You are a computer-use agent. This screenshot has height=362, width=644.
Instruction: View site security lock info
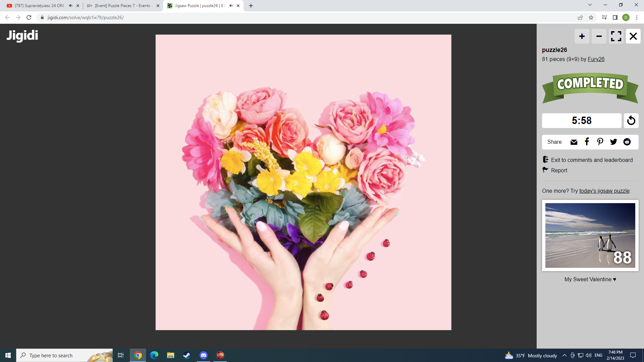coord(42,17)
